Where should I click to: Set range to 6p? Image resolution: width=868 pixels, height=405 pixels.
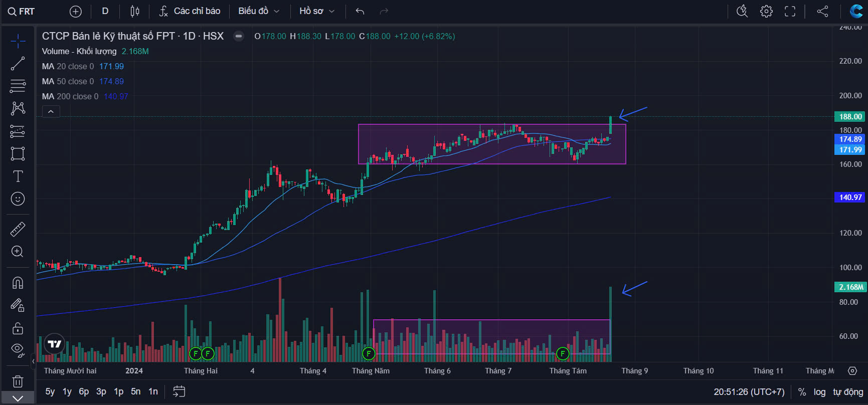point(84,391)
